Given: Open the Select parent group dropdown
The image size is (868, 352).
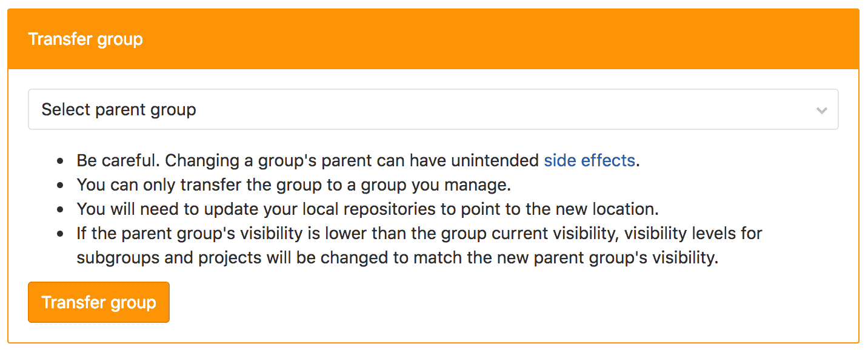Looking at the screenshot, I should coord(432,109).
